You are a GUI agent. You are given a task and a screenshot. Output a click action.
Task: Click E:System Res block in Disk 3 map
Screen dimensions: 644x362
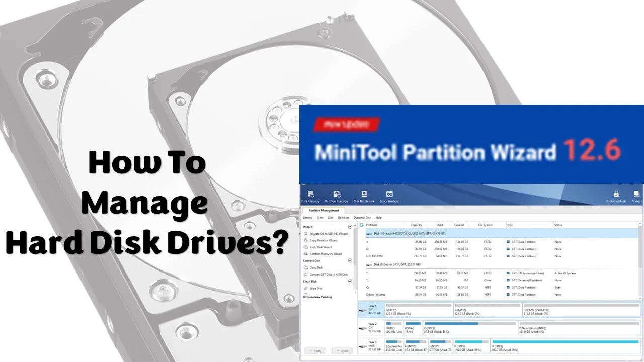[x=393, y=345]
